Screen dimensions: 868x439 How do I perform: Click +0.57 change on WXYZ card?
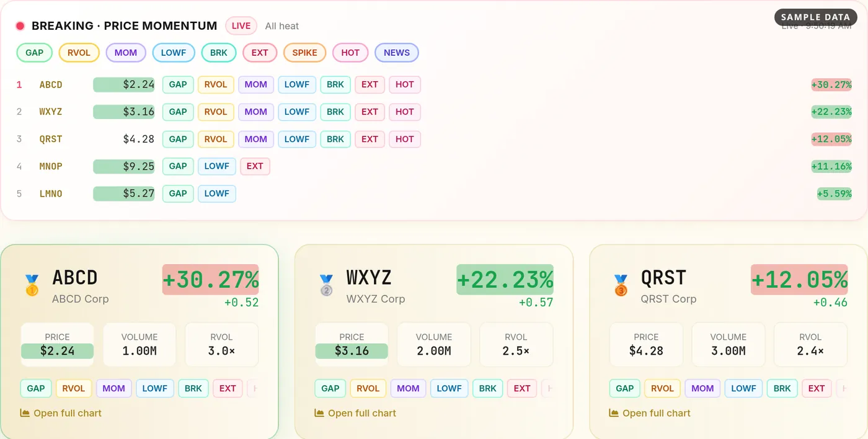pos(536,303)
